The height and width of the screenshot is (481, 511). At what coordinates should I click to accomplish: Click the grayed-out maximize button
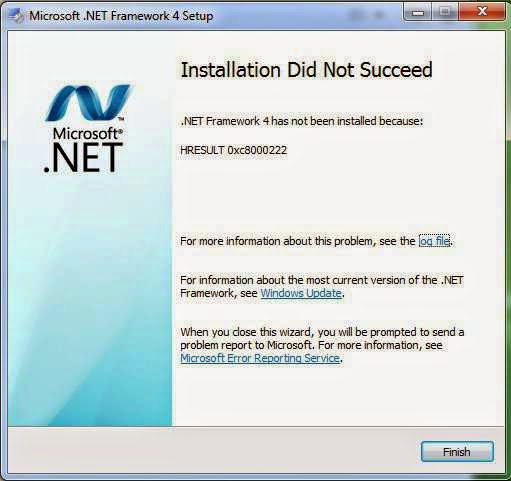445,12
